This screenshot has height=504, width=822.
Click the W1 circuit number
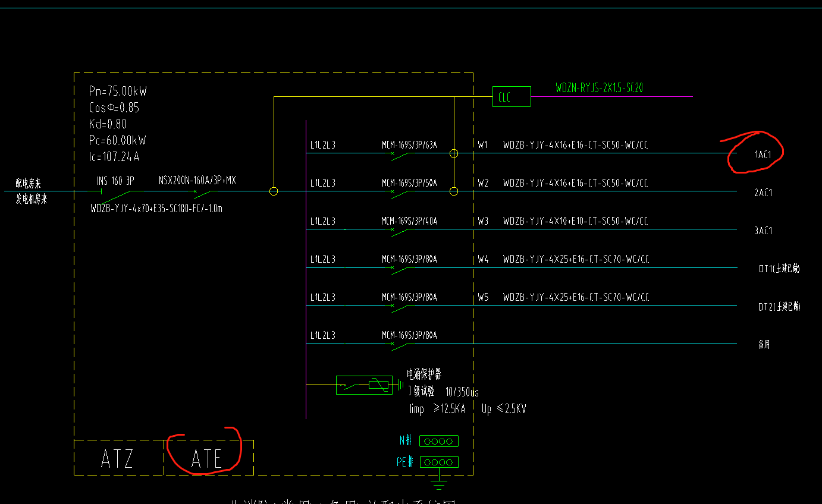tap(482, 145)
